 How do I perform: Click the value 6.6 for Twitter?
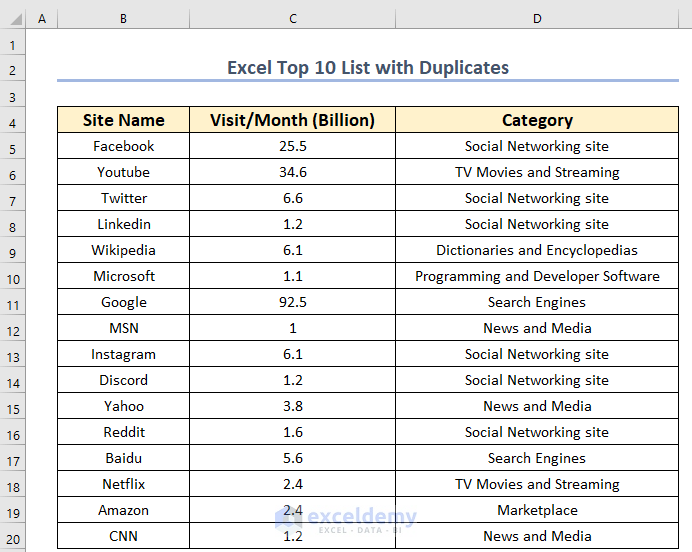click(293, 198)
